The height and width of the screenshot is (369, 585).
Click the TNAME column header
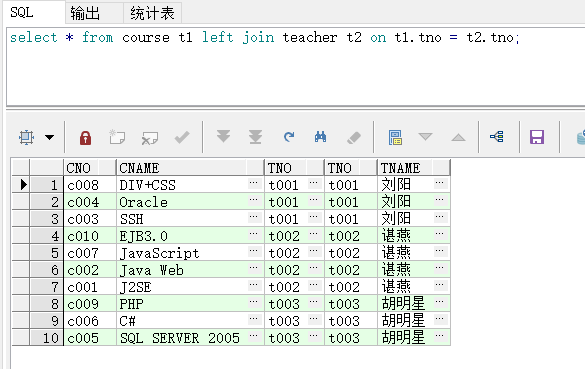414,168
